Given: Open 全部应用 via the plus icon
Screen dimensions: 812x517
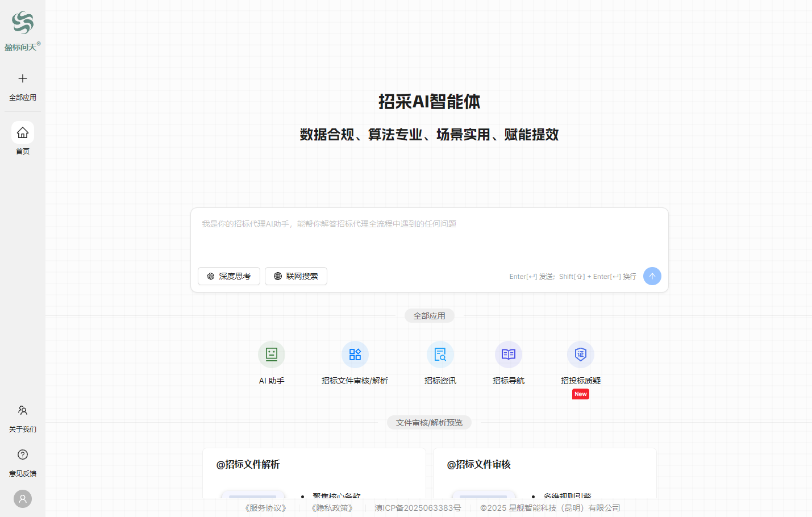Looking at the screenshot, I should tap(23, 78).
